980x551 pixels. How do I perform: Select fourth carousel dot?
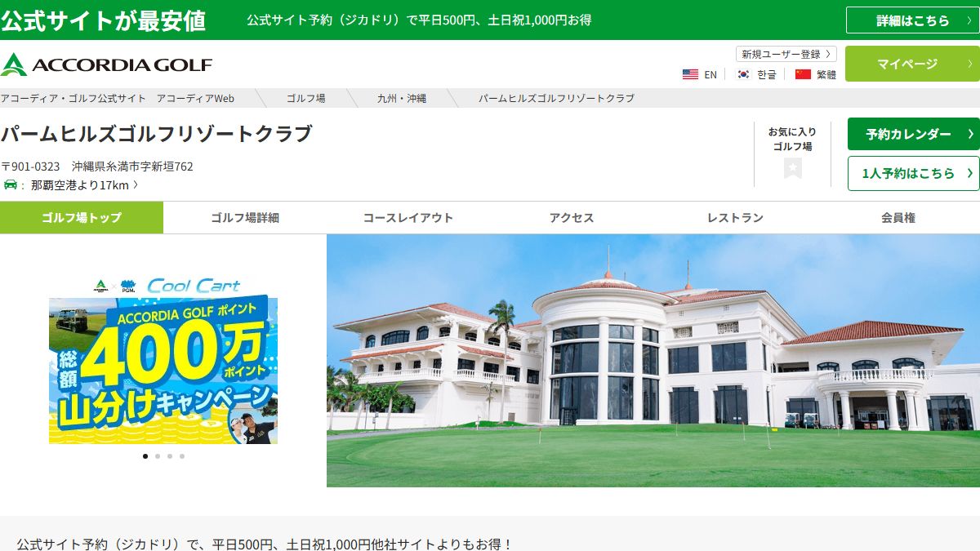tap(182, 456)
